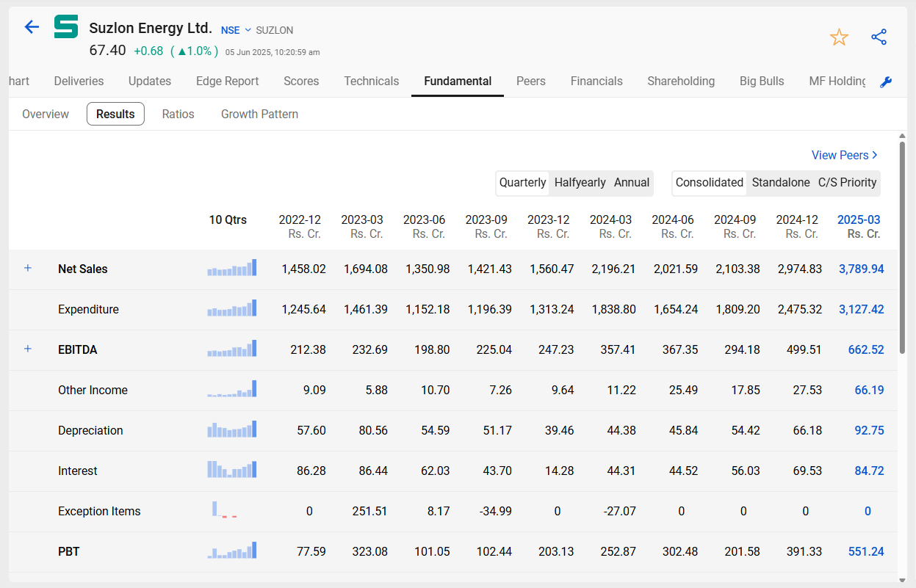Click EBITDA sparkline bar chart
916x588 pixels.
[x=232, y=349]
